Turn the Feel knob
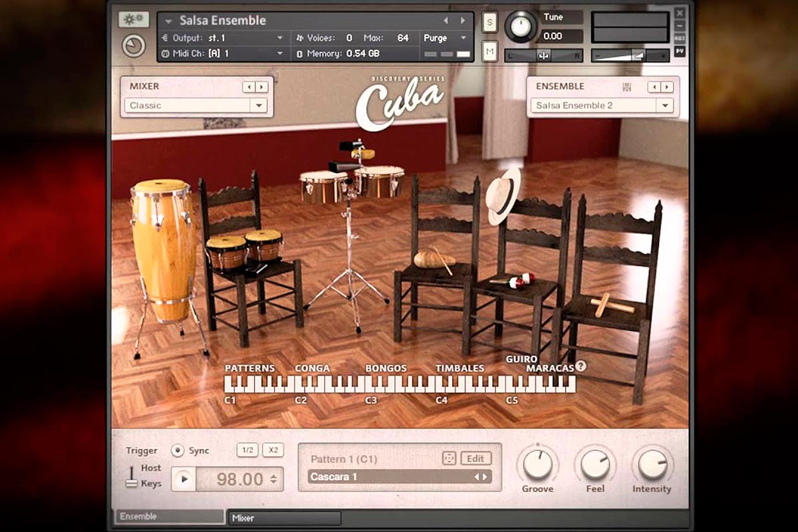 point(595,464)
